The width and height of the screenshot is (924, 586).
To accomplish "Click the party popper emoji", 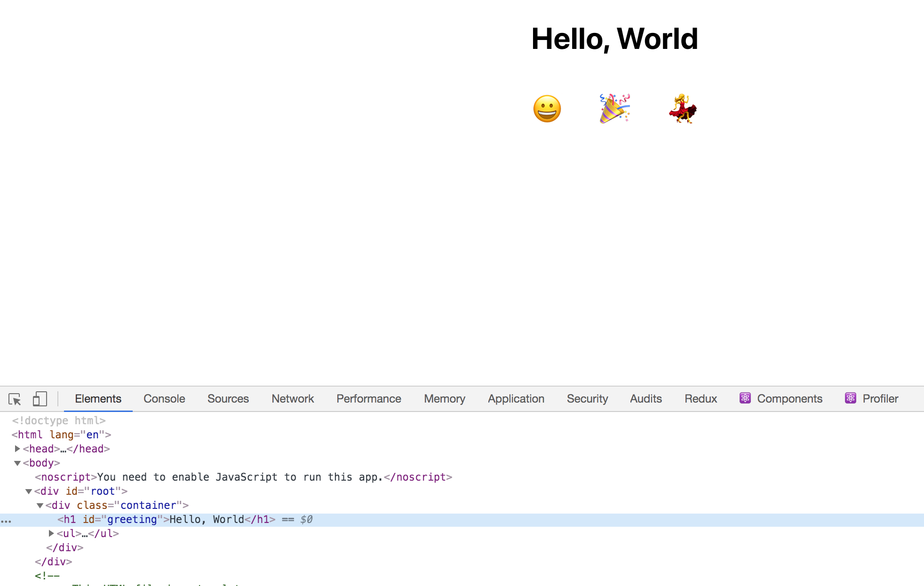I will click(x=614, y=109).
